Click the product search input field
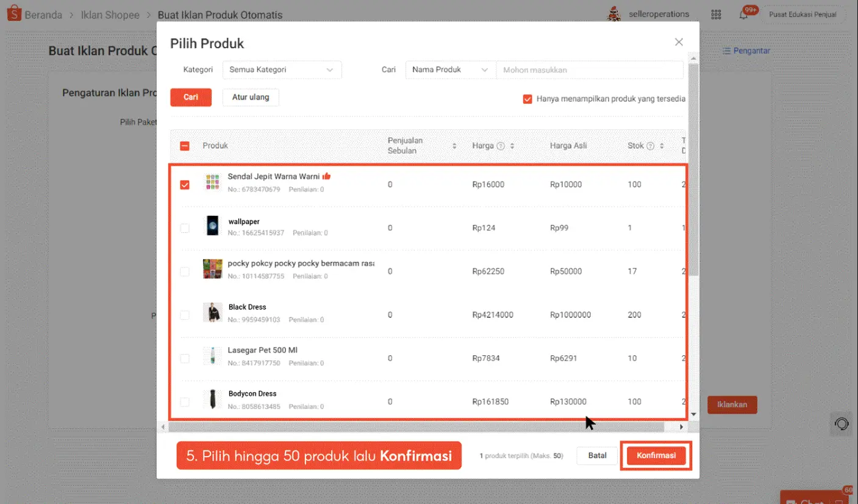The image size is (858, 504). 589,70
